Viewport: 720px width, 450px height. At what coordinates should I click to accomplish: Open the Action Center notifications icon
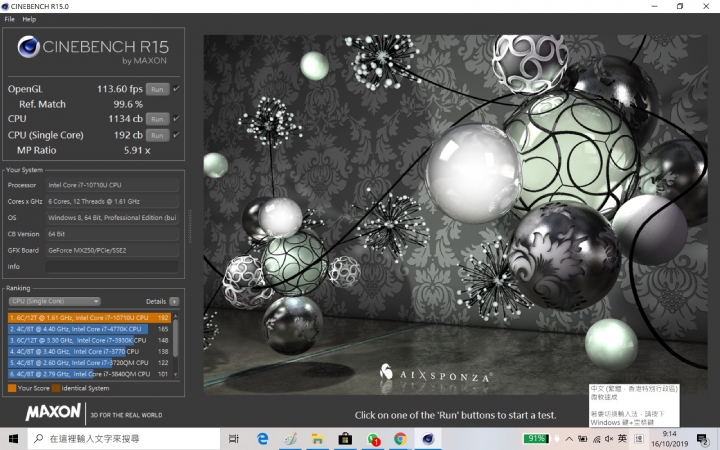click(x=702, y=439)
